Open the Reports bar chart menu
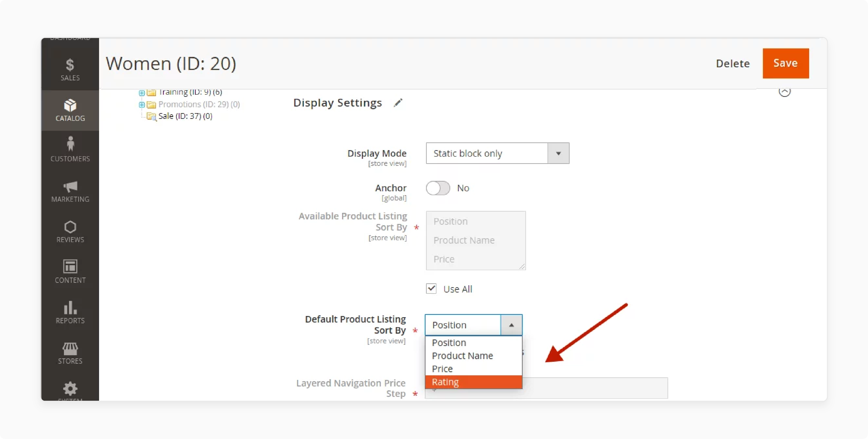 [x=70, y=312]
